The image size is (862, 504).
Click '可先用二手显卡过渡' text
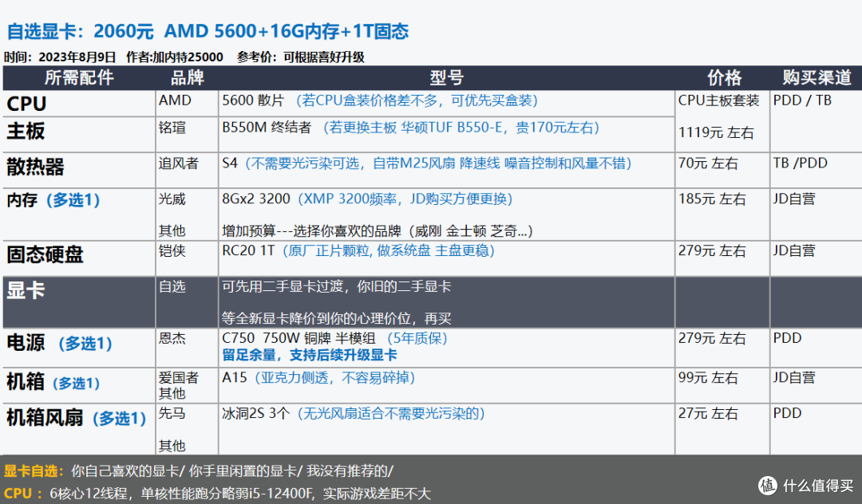(x=283, y=286)
